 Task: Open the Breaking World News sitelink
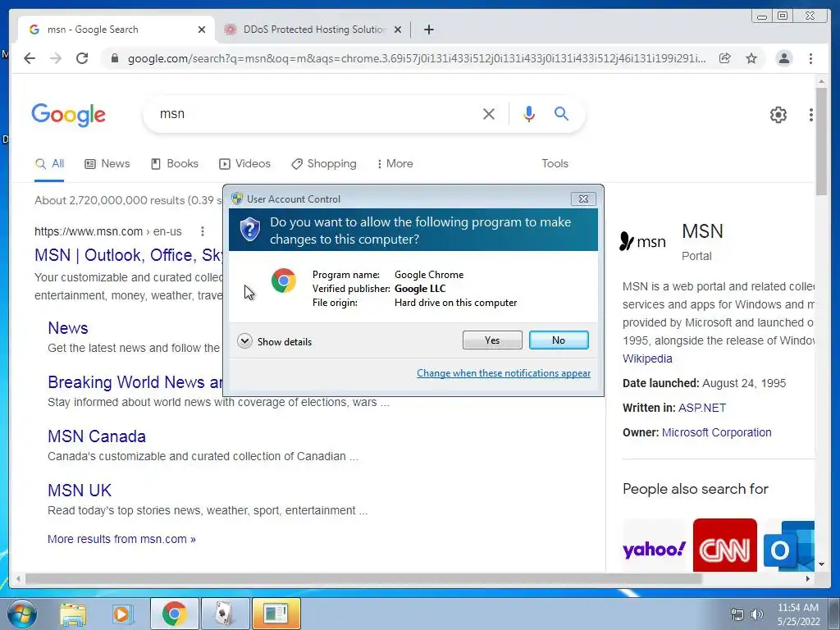(135, 382)
